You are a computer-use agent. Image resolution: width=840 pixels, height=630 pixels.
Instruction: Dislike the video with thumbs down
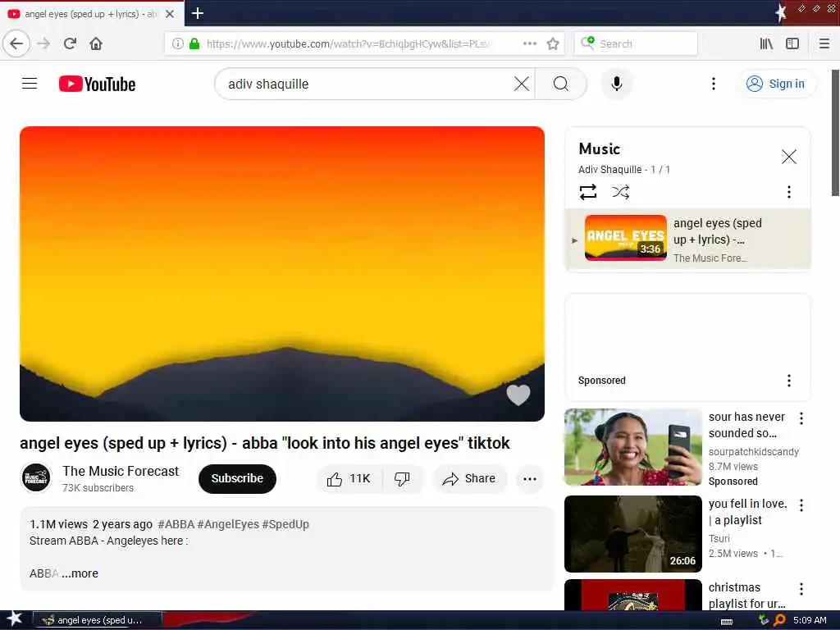pyautogui.click(x=402, y=478)
